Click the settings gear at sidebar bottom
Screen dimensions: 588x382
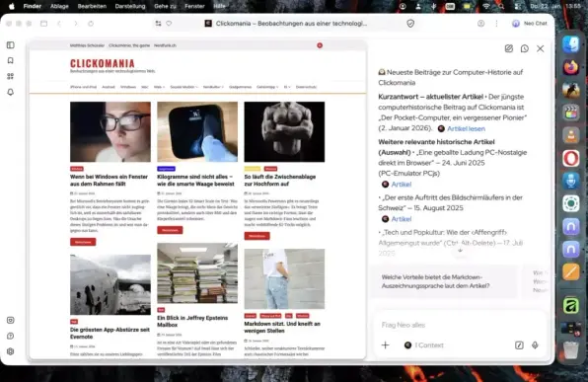[x=11, y=351]
